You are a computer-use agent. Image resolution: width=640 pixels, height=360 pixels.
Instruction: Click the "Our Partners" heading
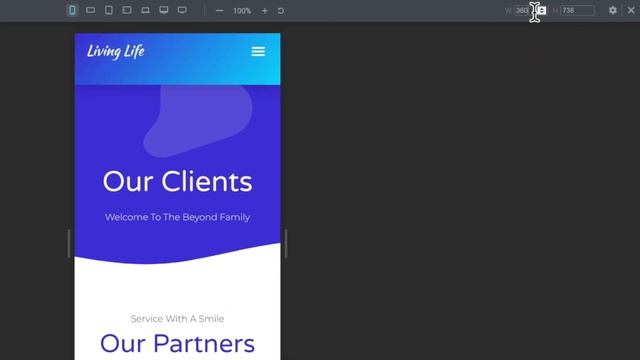(x=178, y=344)
